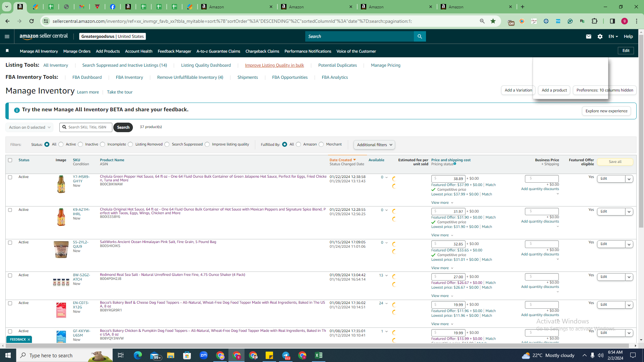Open the mail messages icon

point(589,37)
